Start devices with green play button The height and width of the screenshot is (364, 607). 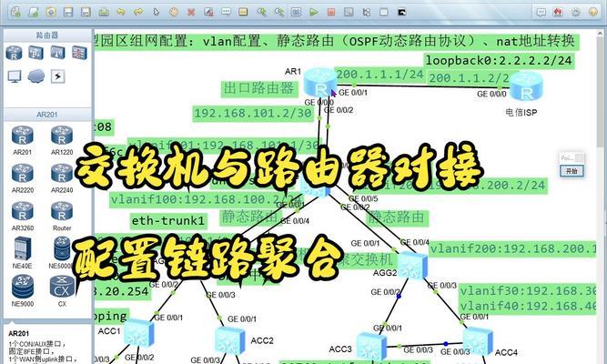pyautogui.click(x=314, y=12)
